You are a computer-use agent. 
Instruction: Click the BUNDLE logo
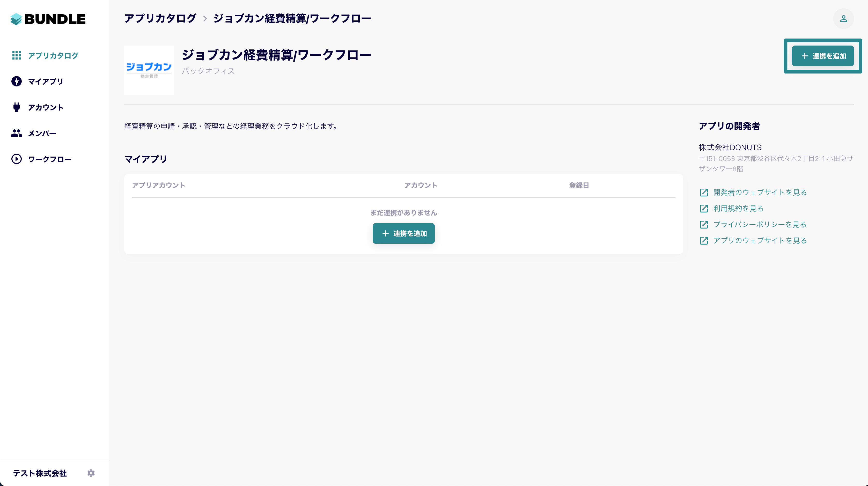[48, 19]
